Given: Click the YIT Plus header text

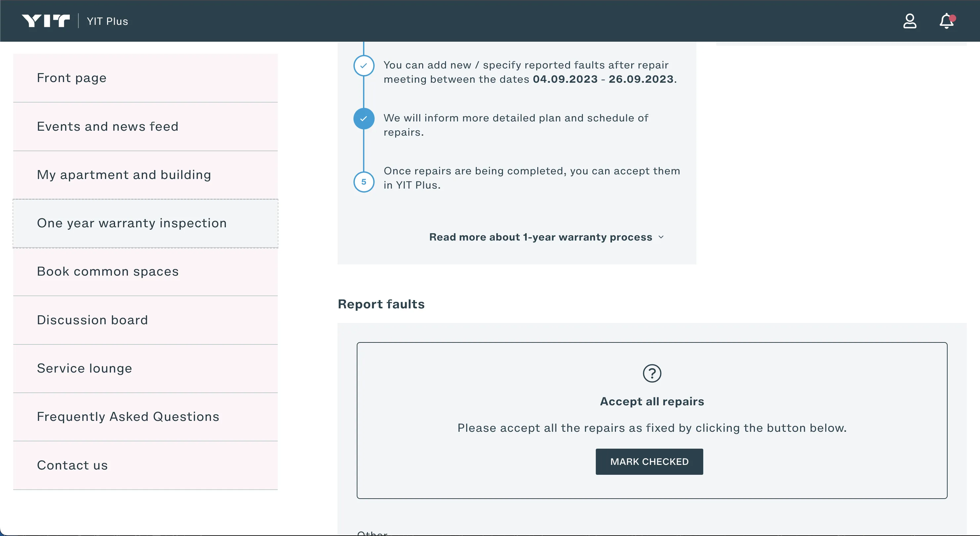Looking at the screenshot, I should (x=107, y=21).
